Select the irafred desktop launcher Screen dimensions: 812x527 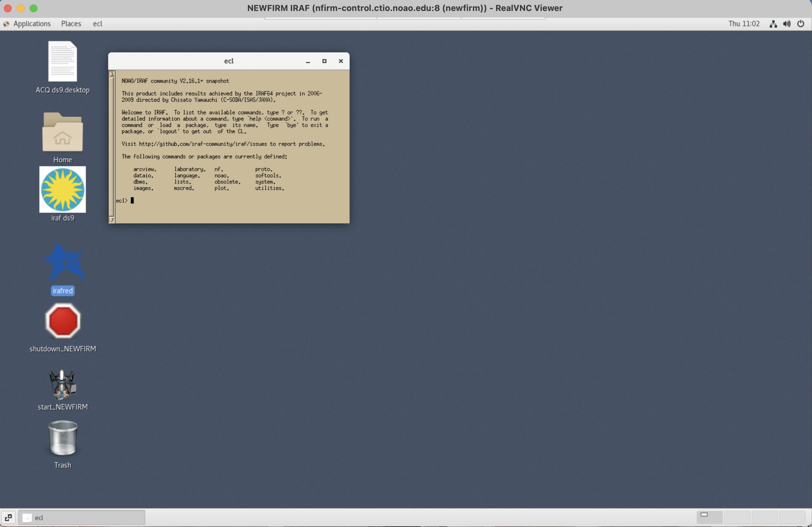click(x=63, y=262)
